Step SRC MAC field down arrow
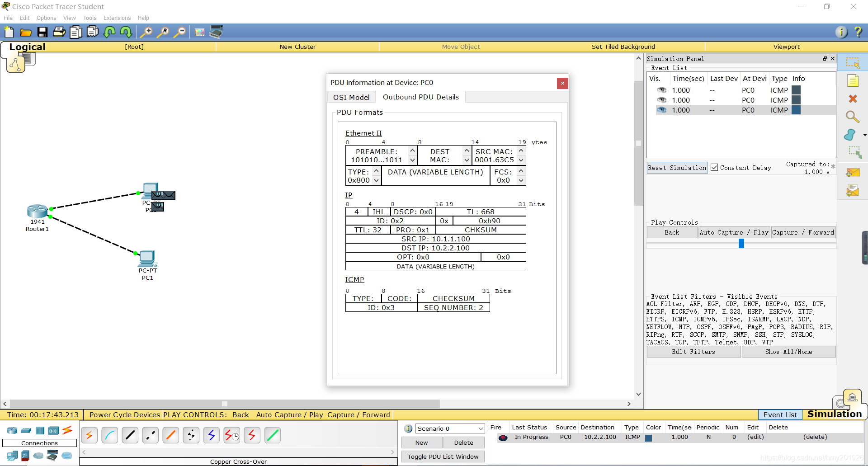Viewport: 868px width, 466px height. pos(521,160)
